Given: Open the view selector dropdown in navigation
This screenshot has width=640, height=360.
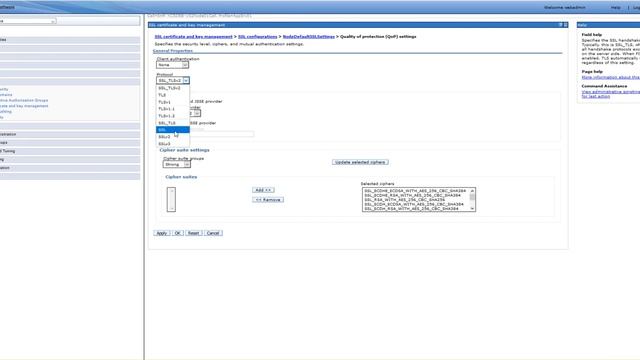Looking at the screenshot, I should (x=28, y=21).
